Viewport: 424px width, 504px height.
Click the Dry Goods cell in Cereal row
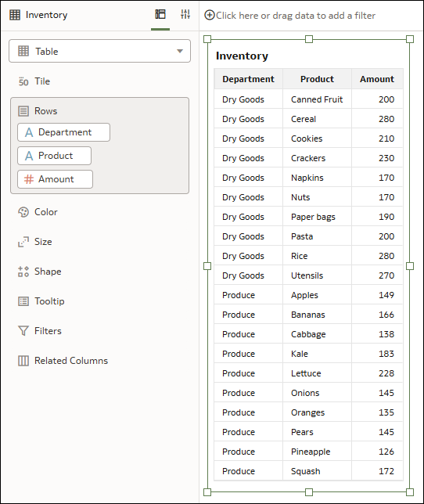[248, 119]
